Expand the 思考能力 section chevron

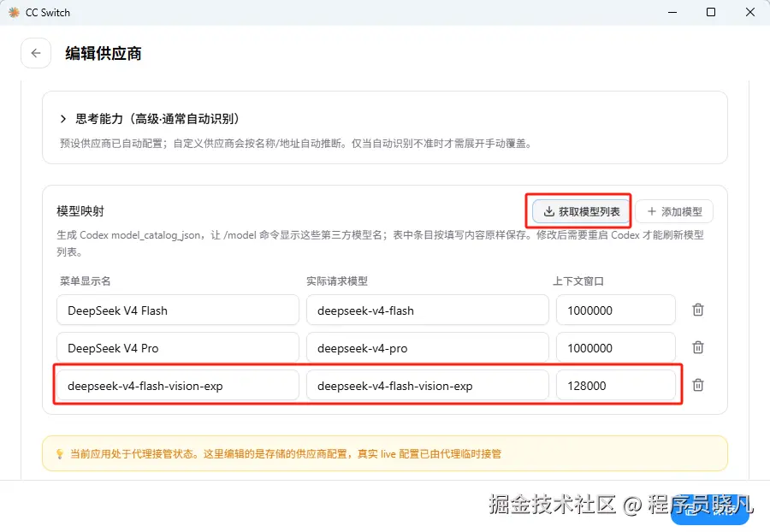62,119
